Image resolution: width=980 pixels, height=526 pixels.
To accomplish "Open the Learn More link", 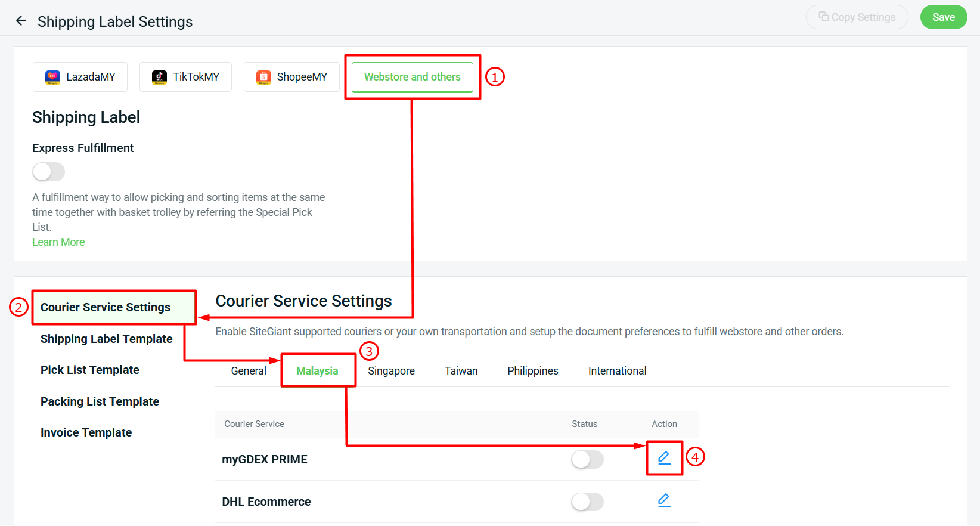I will coord(58,242).
